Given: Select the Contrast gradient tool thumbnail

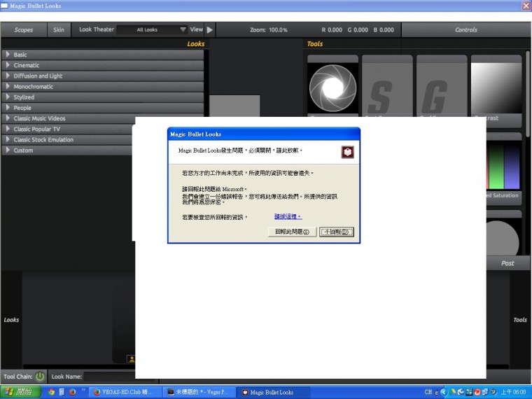Looking at the screenshot, I should 496,87.
